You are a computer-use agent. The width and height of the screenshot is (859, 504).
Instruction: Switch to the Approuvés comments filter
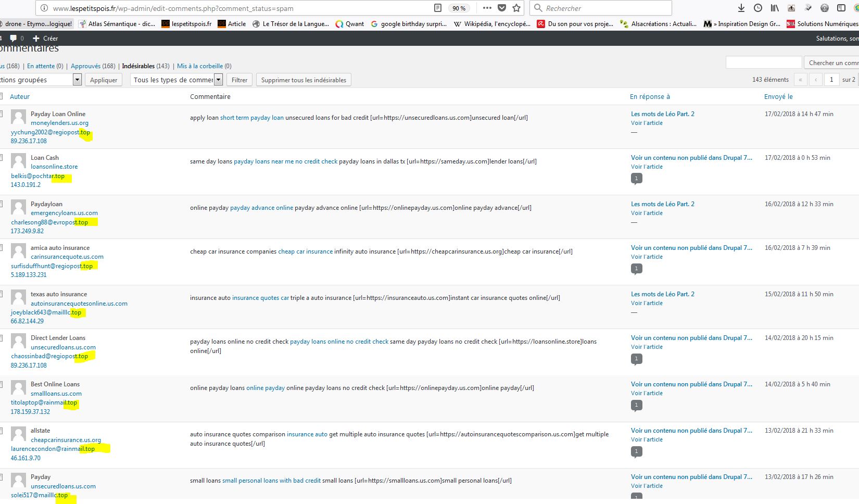tap(85, 66)
